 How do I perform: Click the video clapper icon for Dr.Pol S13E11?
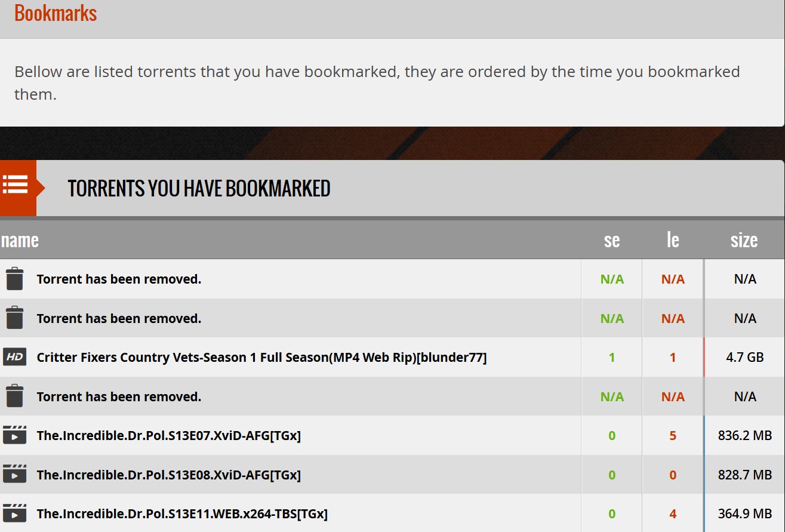(x=14, y=513)
